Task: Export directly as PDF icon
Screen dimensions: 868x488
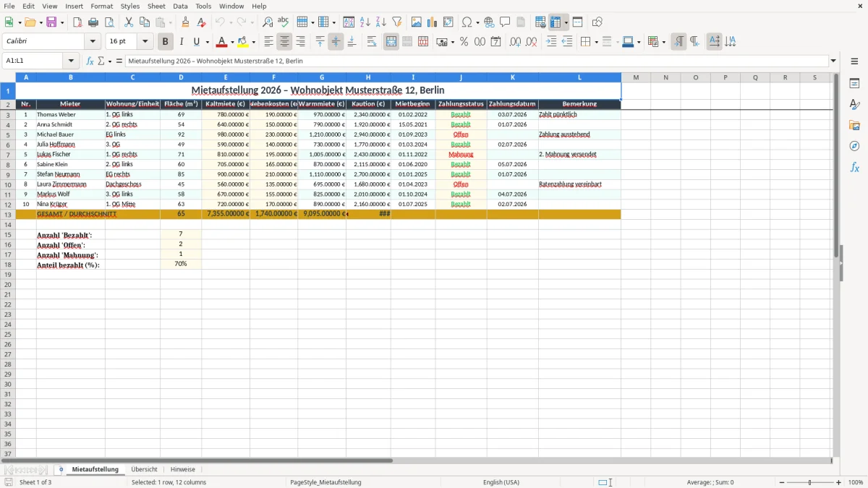Action: coord(77,22)
